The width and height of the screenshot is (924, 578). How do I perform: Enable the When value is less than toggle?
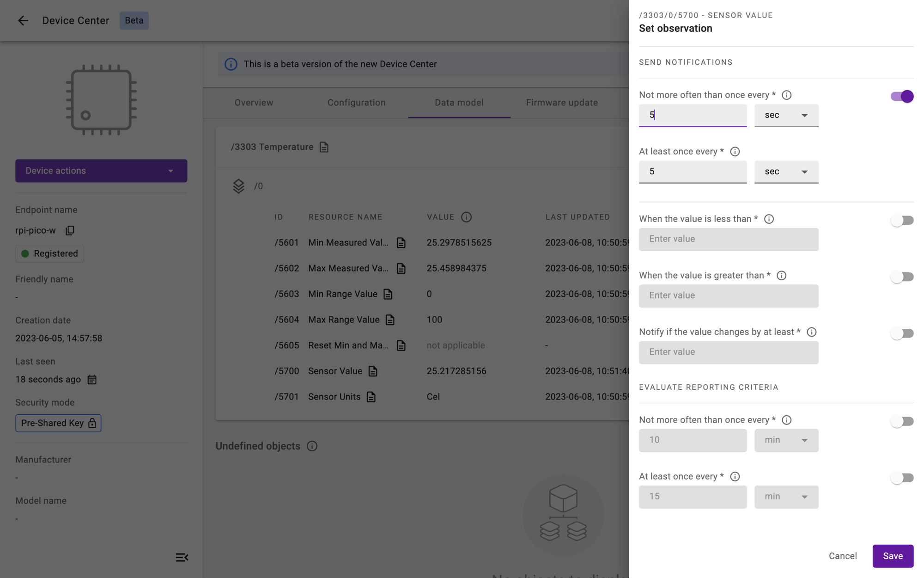[x=902, y=219]
